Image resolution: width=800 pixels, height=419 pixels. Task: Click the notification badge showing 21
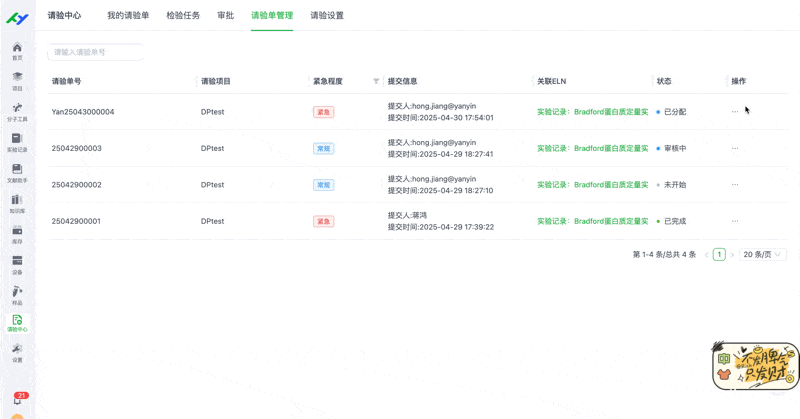[x=21, y=396]
